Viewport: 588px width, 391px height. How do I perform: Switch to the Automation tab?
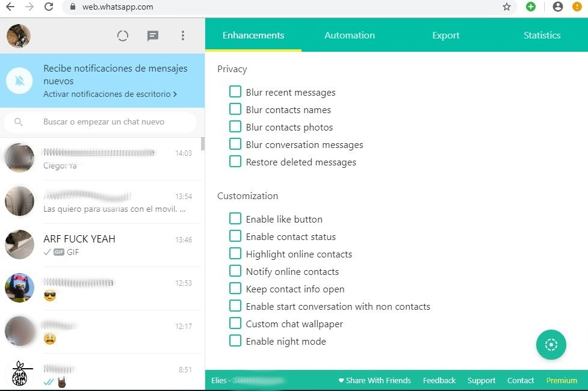pos(349,35)
